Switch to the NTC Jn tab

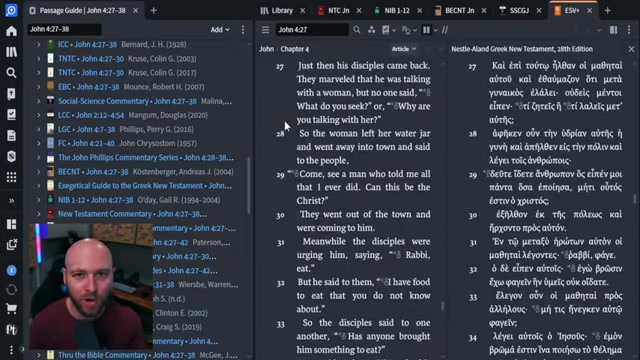pyautogui.click(x=338, y=11)
